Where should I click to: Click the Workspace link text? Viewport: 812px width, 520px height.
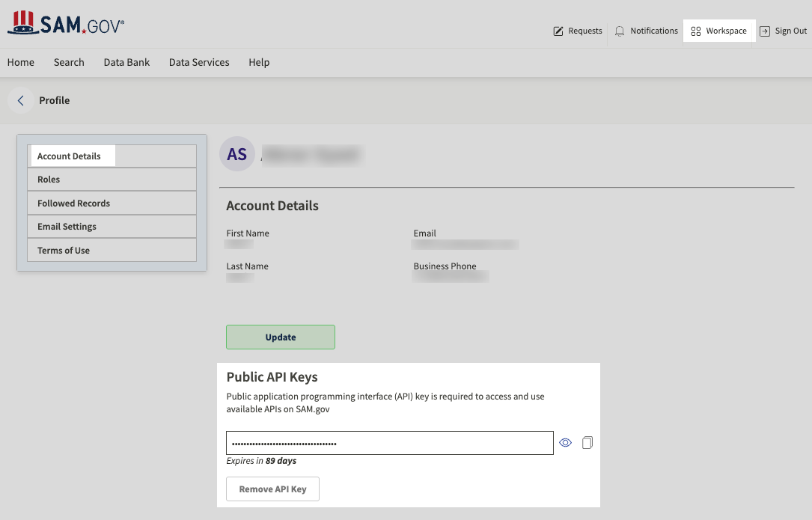pyautogui.click(x=727, y=31)
